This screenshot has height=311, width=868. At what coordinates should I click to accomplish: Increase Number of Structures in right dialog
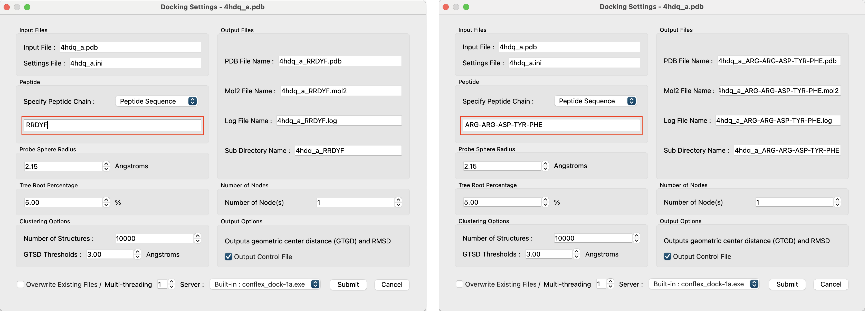coord(636,236)
